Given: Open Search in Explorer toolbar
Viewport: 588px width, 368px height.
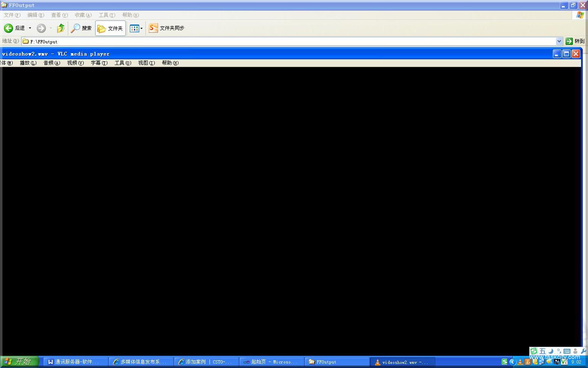Looking at the screenshot, I should click(81, 28).
